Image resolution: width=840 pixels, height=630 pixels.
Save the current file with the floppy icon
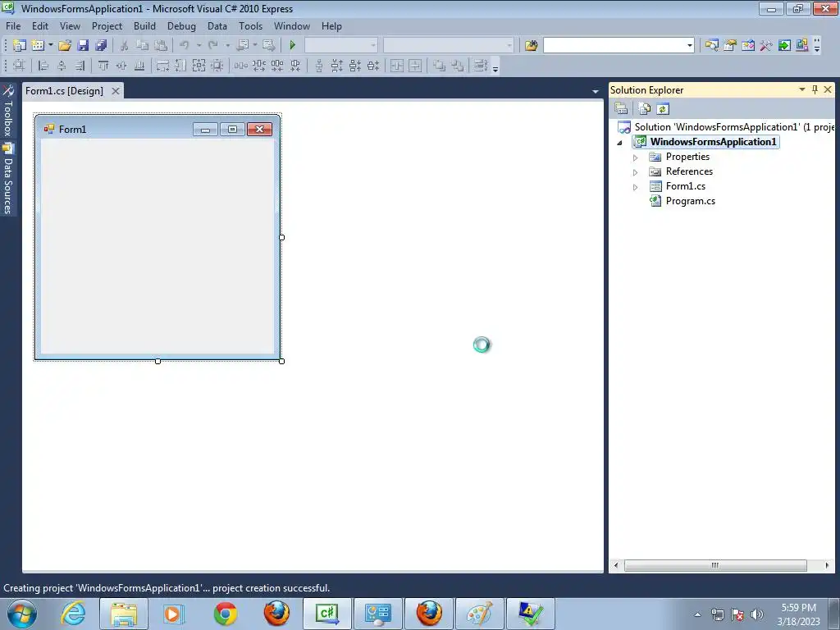pyautogui.click(x=83, y=46)
